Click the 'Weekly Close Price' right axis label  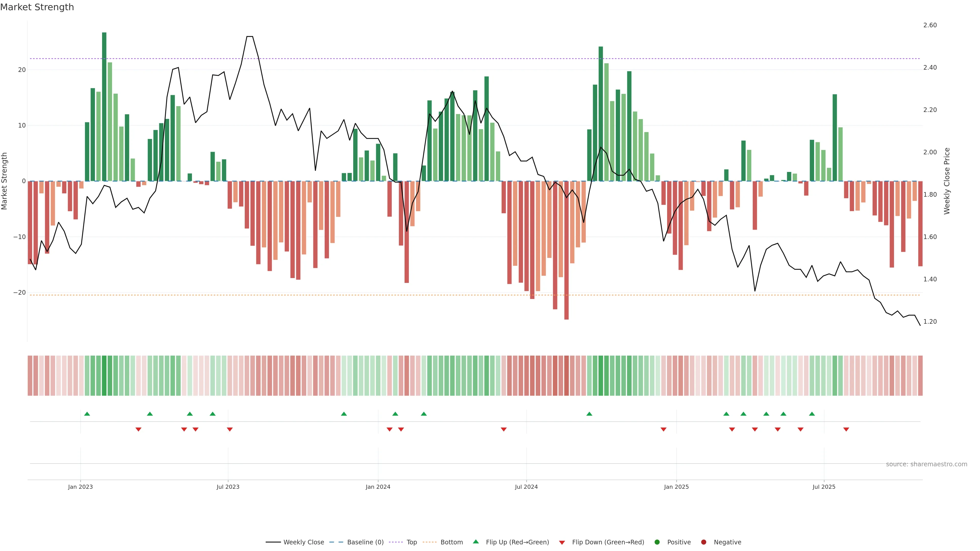(x=947, y=181)
